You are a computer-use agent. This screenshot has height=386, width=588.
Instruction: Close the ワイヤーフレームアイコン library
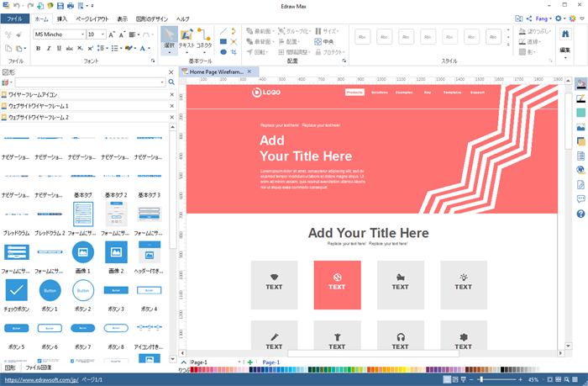click(171, 95)
